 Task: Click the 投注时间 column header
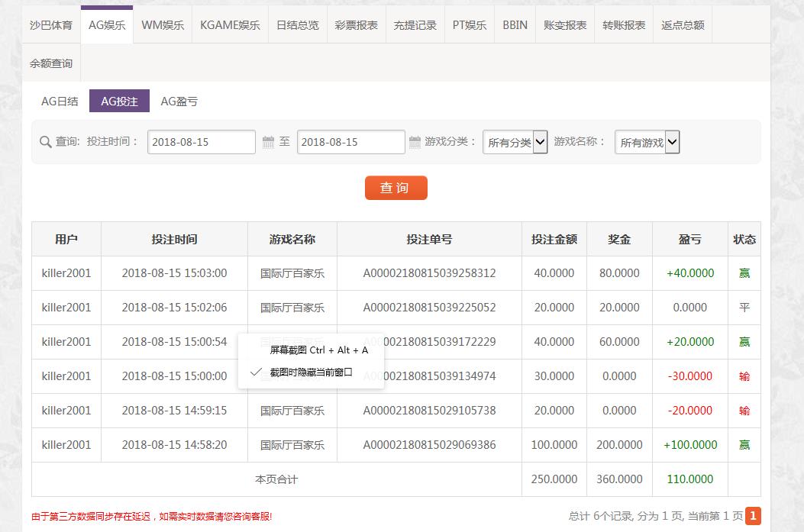pos(174,239)
